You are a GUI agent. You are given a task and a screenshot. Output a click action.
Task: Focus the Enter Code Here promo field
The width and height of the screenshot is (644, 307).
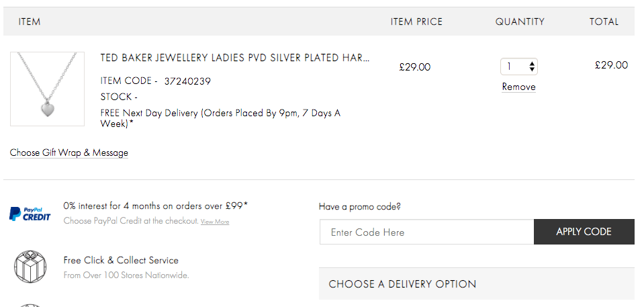point(426,232)
